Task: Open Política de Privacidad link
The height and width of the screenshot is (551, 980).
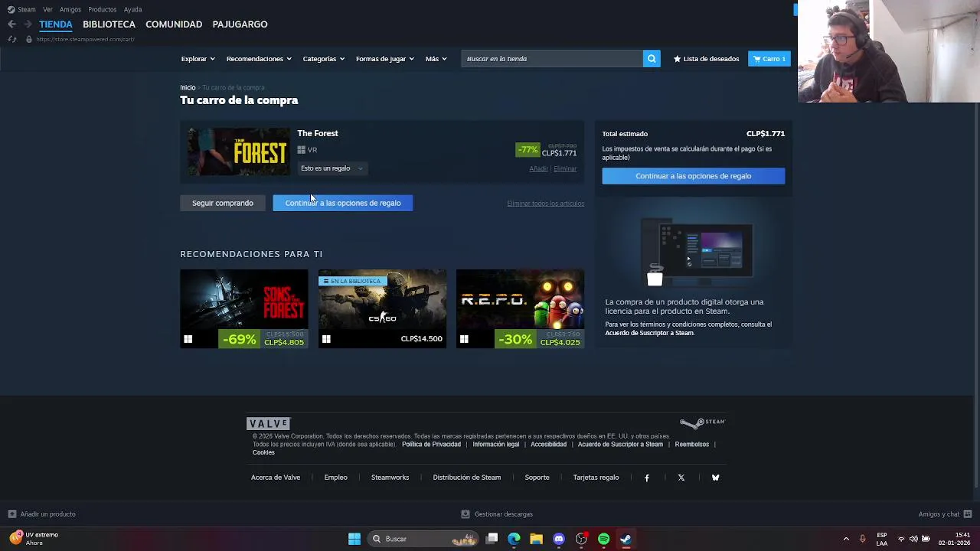Action: (431, 445)
